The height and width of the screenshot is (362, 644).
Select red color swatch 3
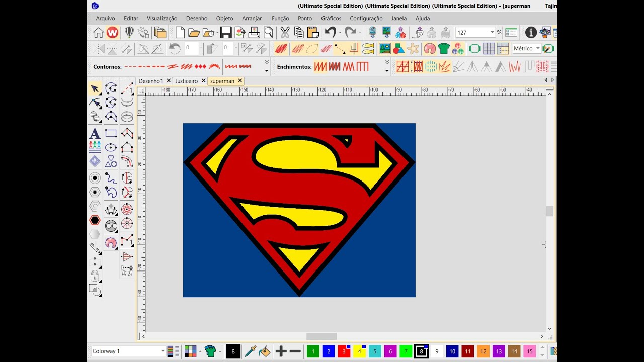pos(344,351)
